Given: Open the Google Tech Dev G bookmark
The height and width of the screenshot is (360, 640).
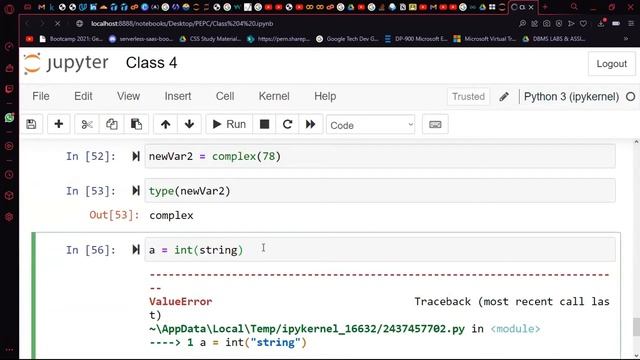Looking at the screenshot, I should [348, 39].
